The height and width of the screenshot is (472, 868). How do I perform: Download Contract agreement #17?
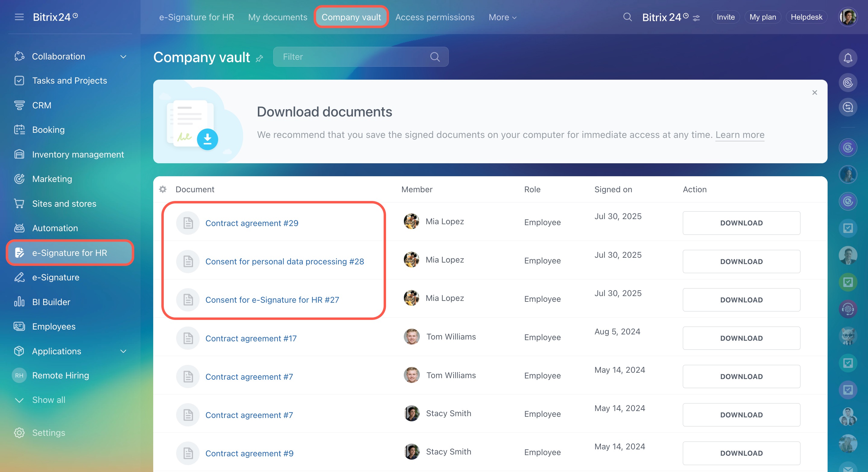click(x=741, y=338)
